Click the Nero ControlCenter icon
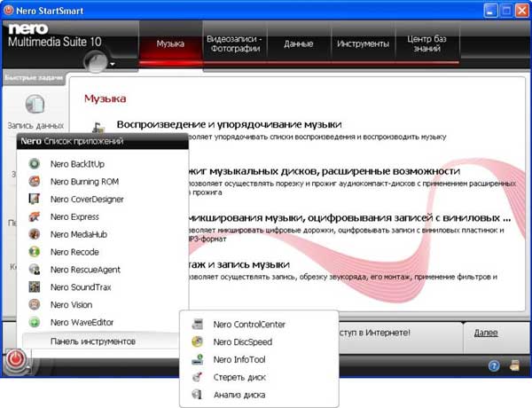 (x=197, y=324)
